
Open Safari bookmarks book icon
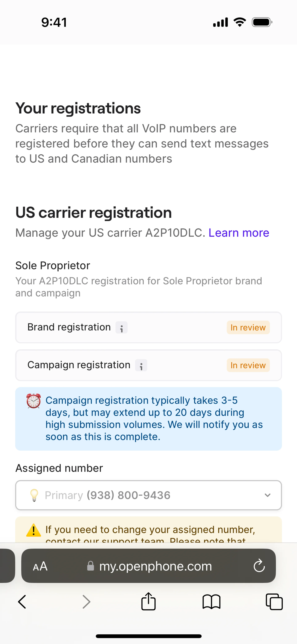click(211, 602)
